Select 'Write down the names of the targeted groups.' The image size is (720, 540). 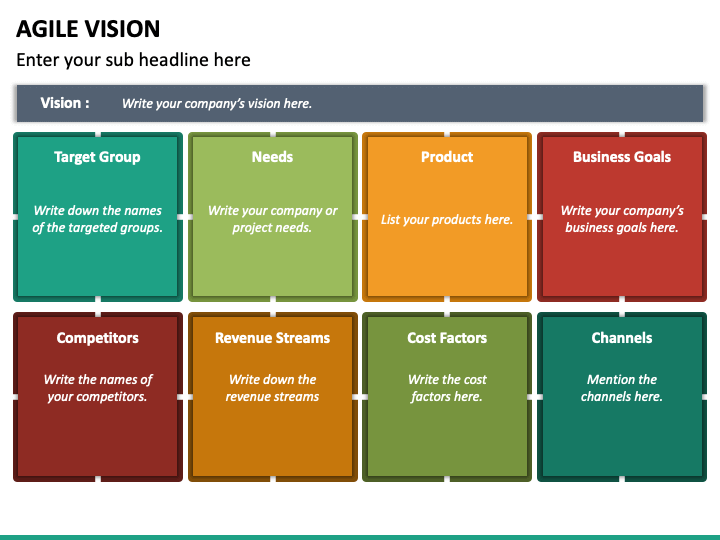(97, 219)
